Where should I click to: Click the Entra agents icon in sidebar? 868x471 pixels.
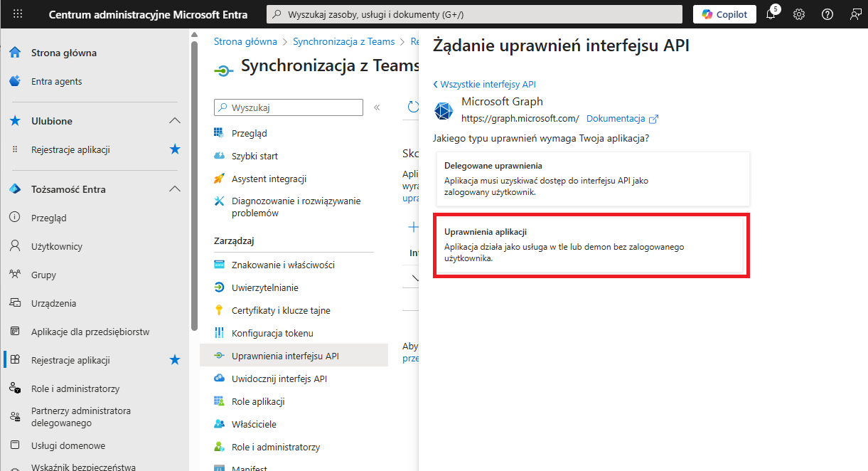pos(15,81)
